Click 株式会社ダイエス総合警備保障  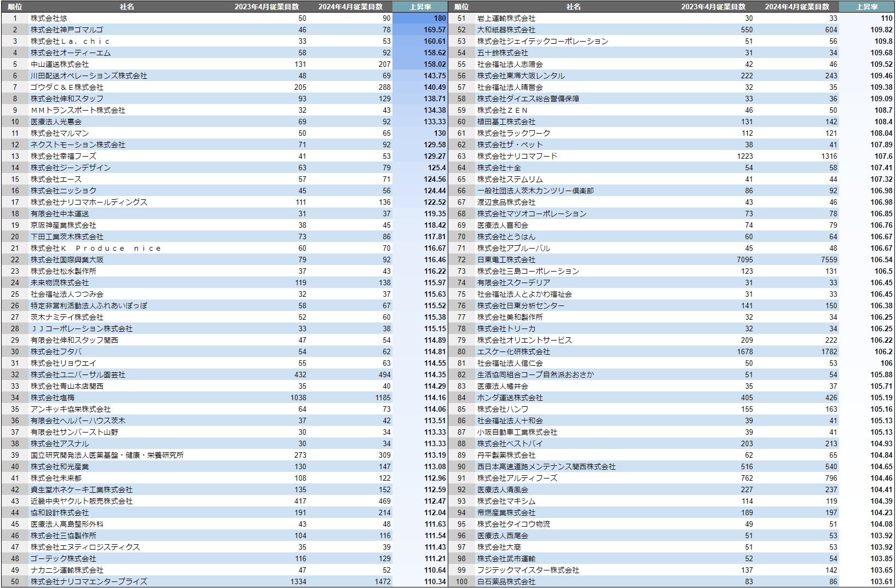click(x=528, y=99)
